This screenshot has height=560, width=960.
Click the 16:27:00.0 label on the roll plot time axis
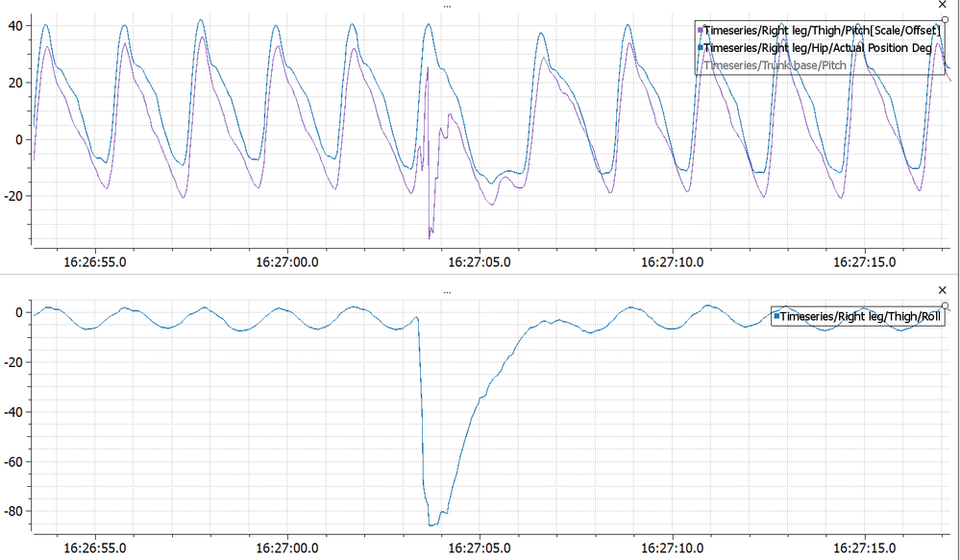[x=287, y=548]
